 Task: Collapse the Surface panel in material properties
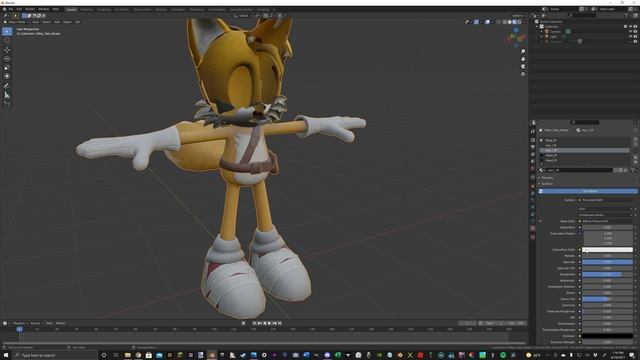547,184
